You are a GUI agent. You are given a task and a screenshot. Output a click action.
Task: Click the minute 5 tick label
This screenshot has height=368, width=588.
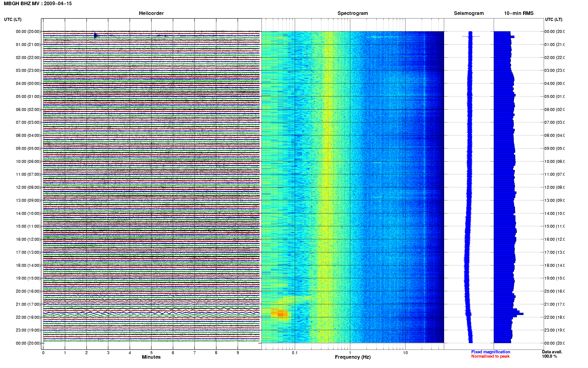coord(151,353)
